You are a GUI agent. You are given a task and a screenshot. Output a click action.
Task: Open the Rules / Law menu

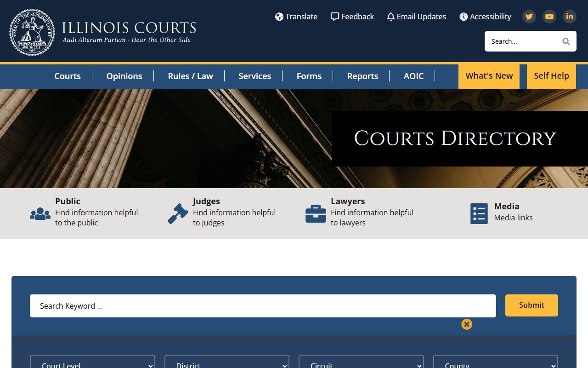(x=190, y=76)
